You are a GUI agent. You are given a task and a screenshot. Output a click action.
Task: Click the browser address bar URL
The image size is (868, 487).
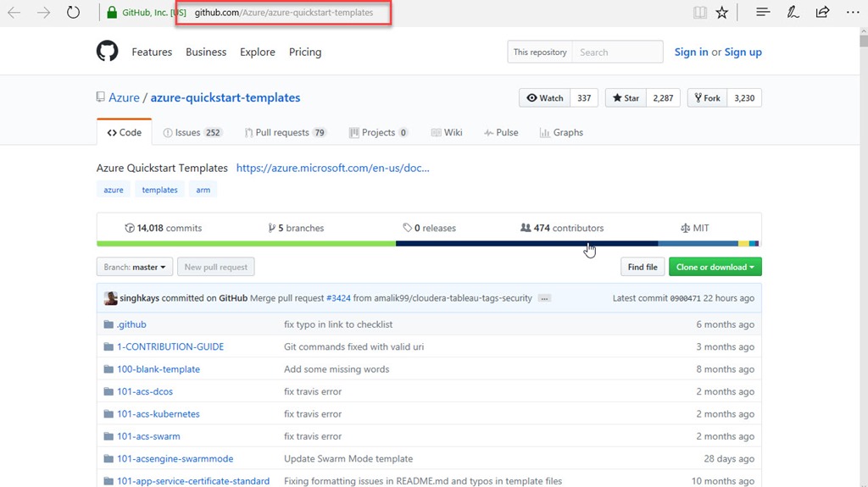[283, 12]
